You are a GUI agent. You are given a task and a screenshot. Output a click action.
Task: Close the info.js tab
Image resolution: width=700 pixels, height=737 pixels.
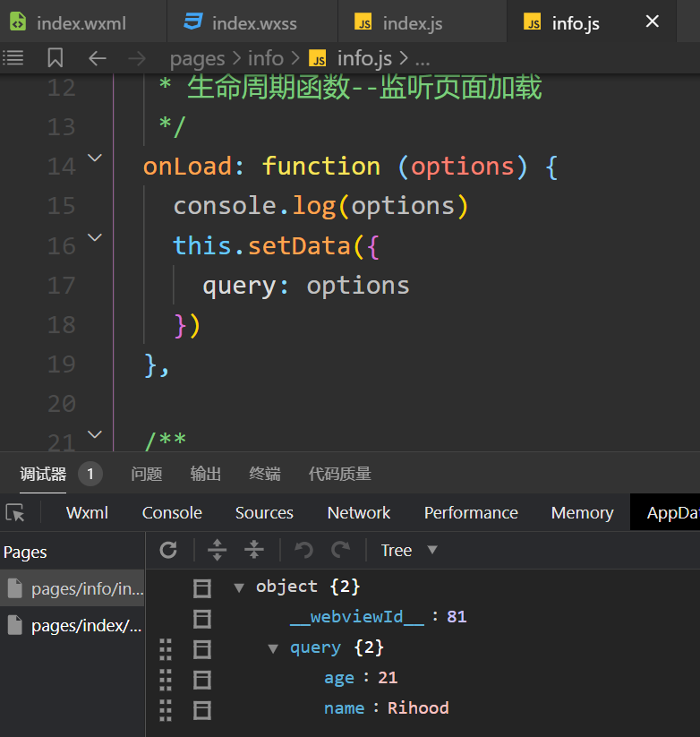pos(652,21)
